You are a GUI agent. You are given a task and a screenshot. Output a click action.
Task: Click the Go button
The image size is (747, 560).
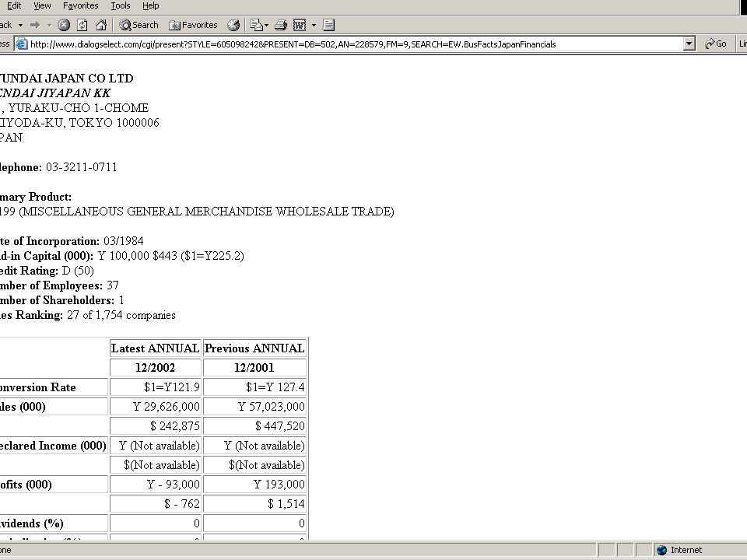[716, 44]
